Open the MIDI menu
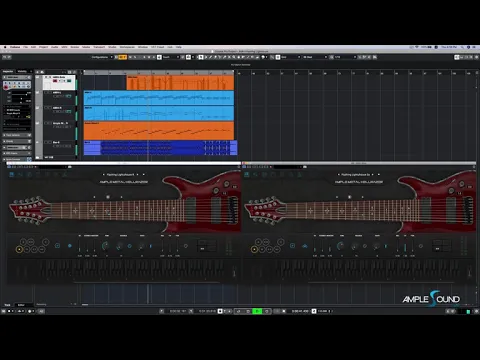Screen dimensions: 480x360 click(x=64, y=47)
